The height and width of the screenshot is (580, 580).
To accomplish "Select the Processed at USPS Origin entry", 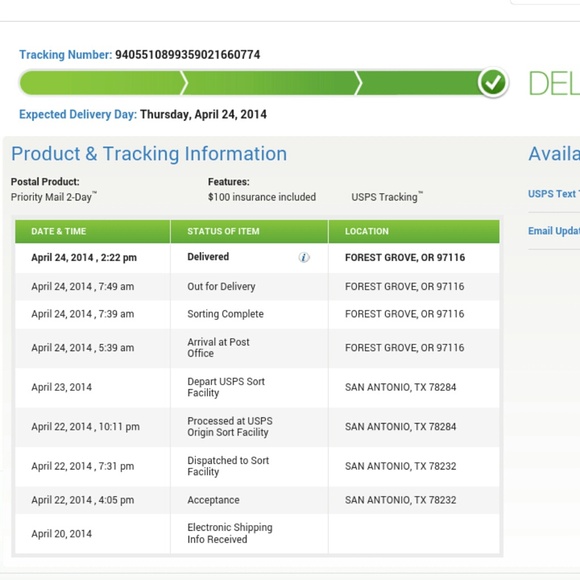I will [x=230, y=427].
